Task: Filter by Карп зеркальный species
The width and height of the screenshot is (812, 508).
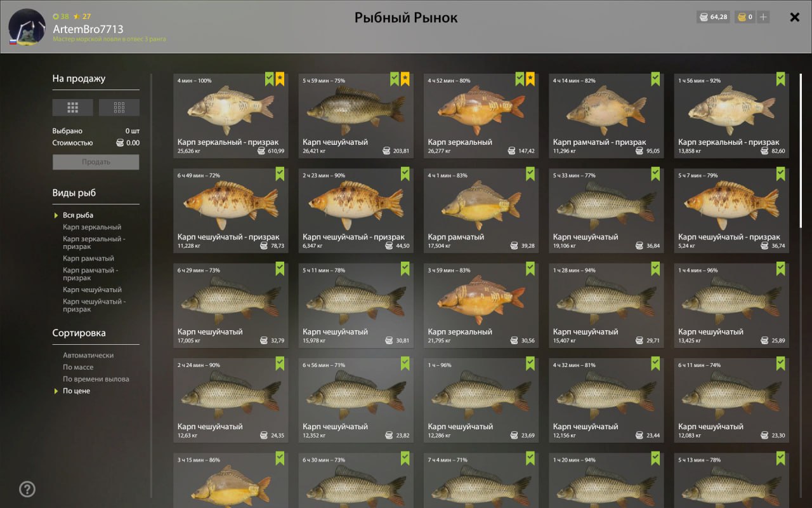Action: (92, 227)
